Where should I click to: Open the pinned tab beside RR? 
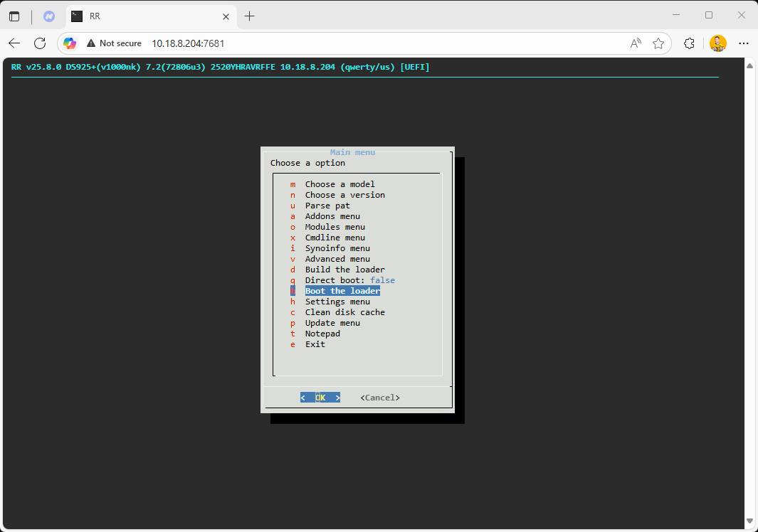click(49, 16)
